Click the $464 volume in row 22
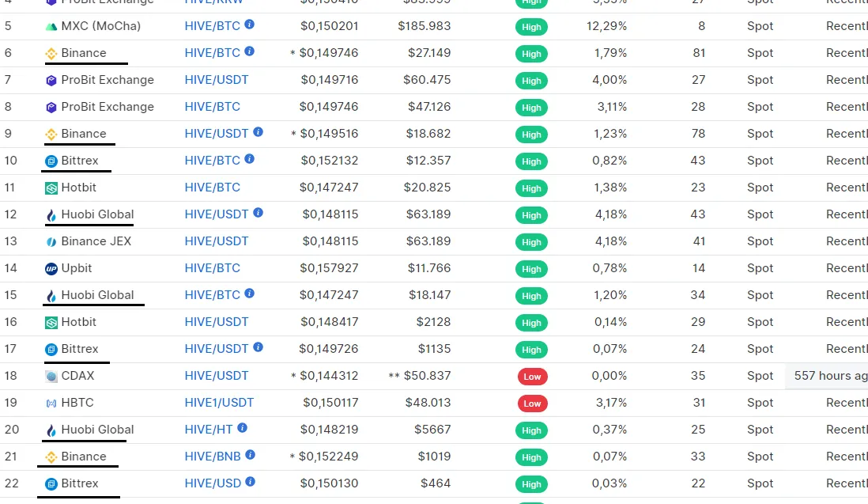868x504 pixels. point(436,483)
